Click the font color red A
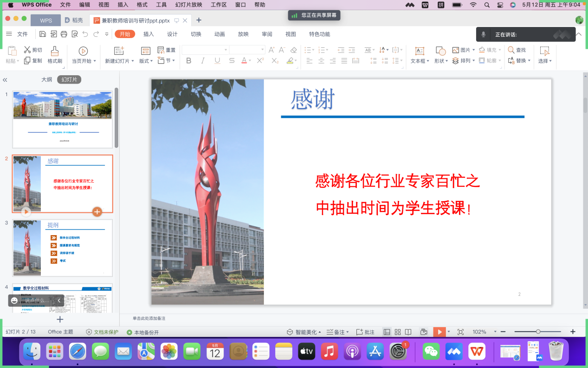 [244, 60]
